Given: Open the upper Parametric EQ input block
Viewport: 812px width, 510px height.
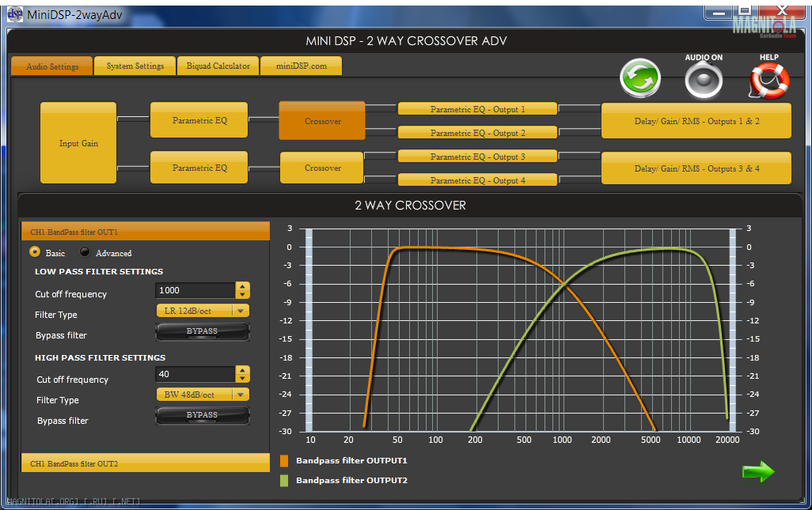Looking at the screenshot, I should tap(199, 120).
